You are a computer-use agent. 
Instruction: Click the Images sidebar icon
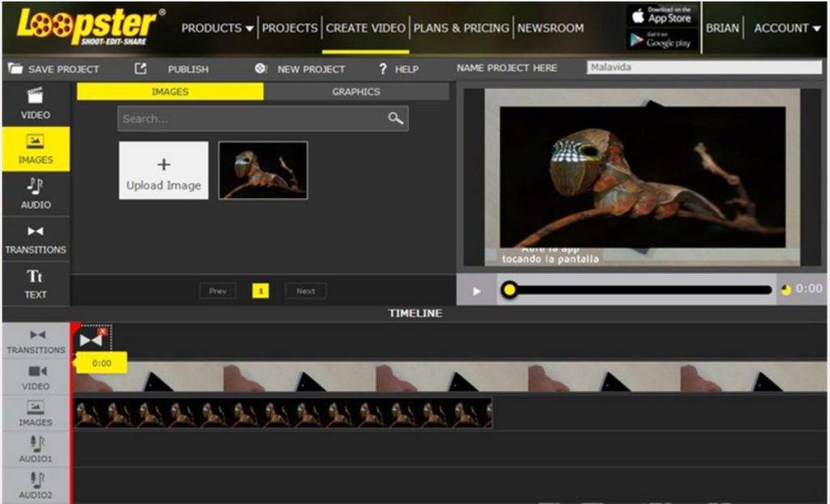pos(36,148)
